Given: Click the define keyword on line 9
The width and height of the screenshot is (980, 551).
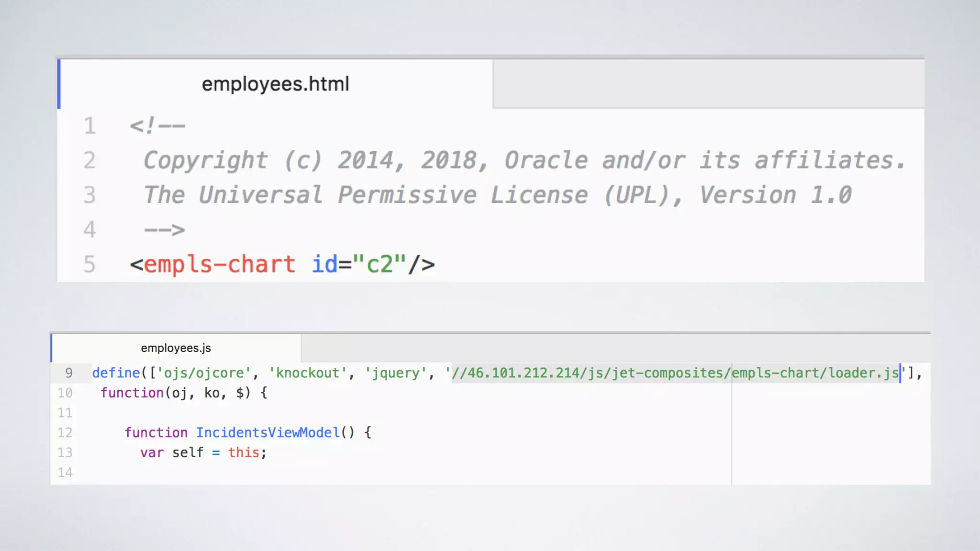Looking at the screenshot, I should pyautogui.click(x=116, y=373).
